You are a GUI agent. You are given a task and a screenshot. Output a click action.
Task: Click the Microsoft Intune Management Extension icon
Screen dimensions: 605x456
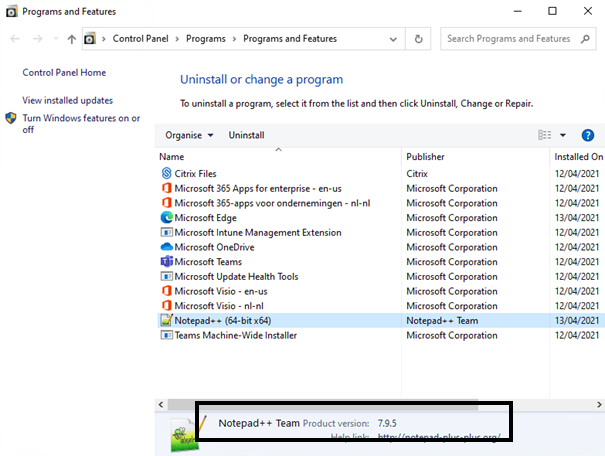pos(166,232)
